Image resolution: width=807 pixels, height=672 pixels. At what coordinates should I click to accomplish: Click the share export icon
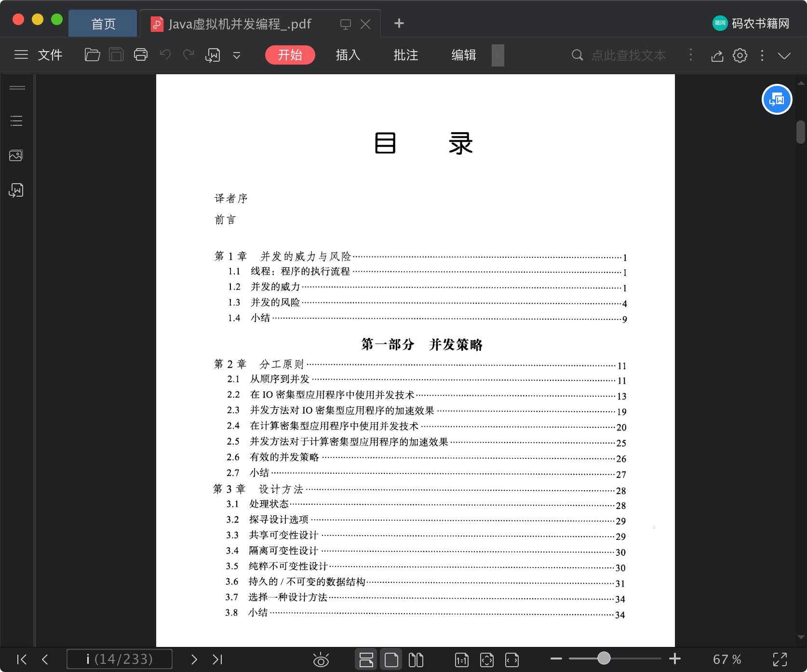pos(717,56)
